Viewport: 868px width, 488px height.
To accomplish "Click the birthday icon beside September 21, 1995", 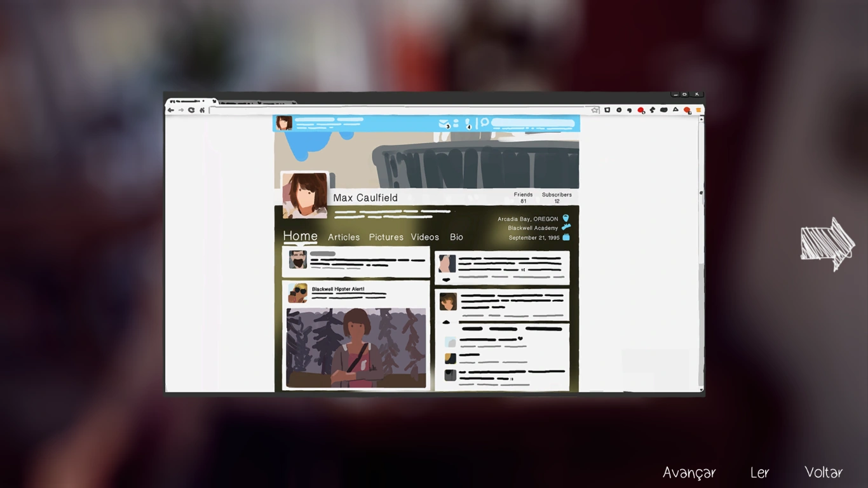I will tap(566, 238).
